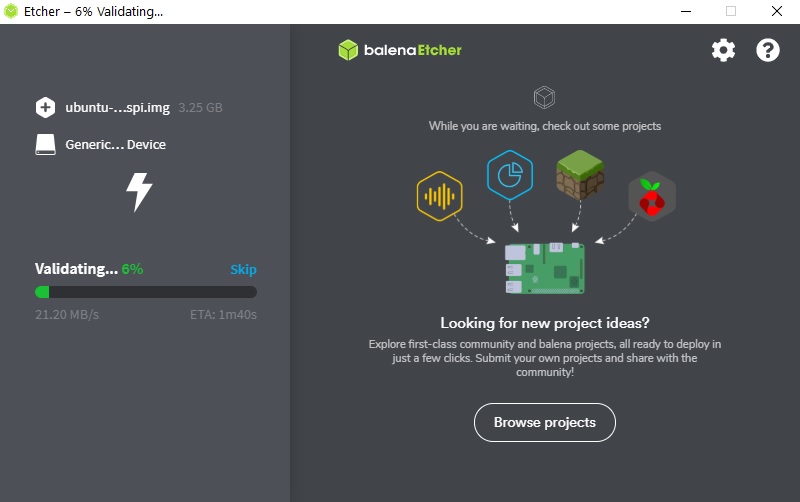
Task: Open the settings gear icon
Action: (x=723, y=50)
